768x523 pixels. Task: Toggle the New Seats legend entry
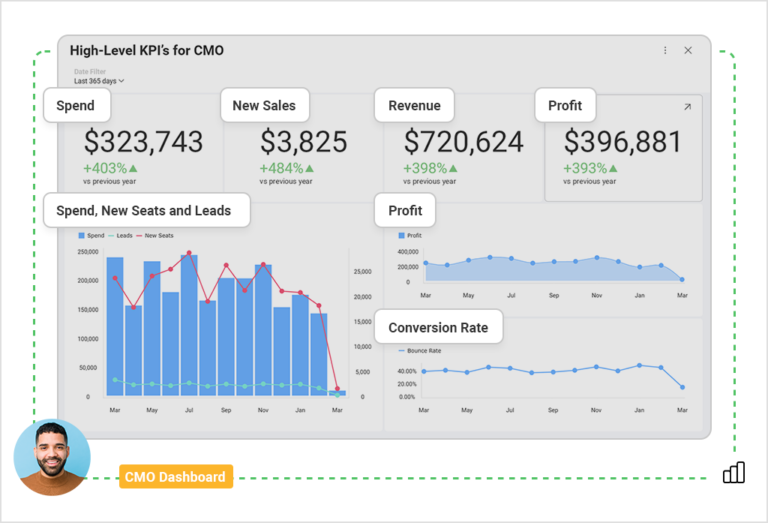[155, 236]
